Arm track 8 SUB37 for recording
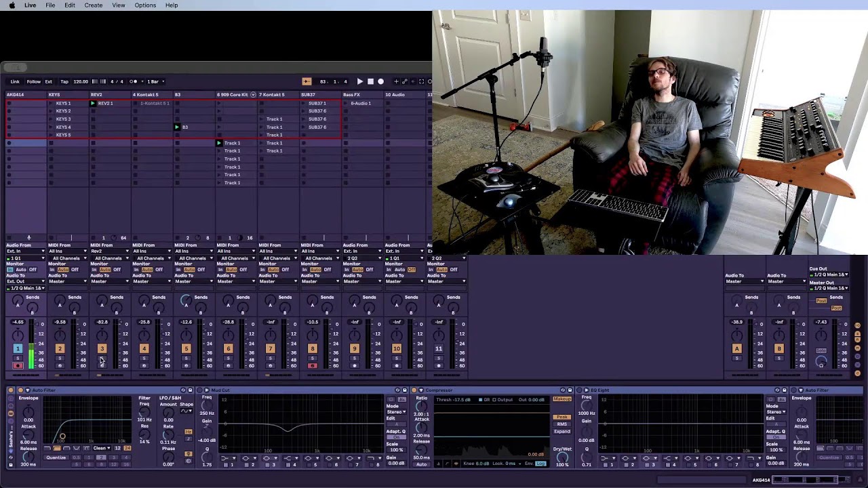Screen dimensions: 868x488 click(312, 366)
